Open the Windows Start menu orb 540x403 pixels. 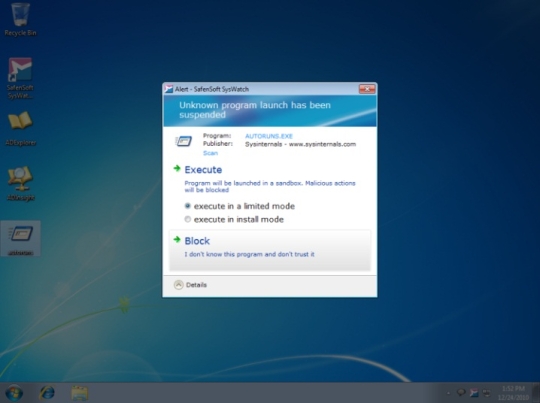(14, 393)
